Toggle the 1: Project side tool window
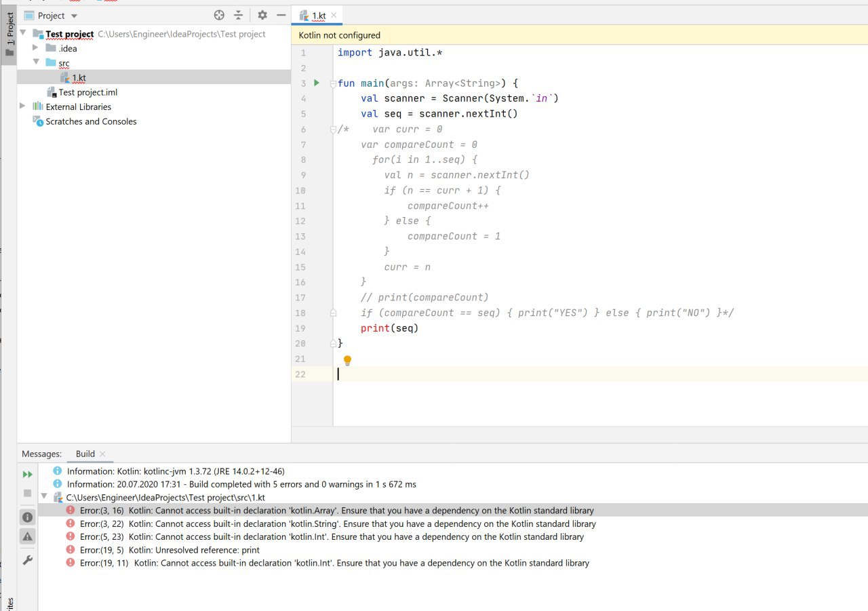Viewport: 868px width, 611px height. click(x=9, y=34)
